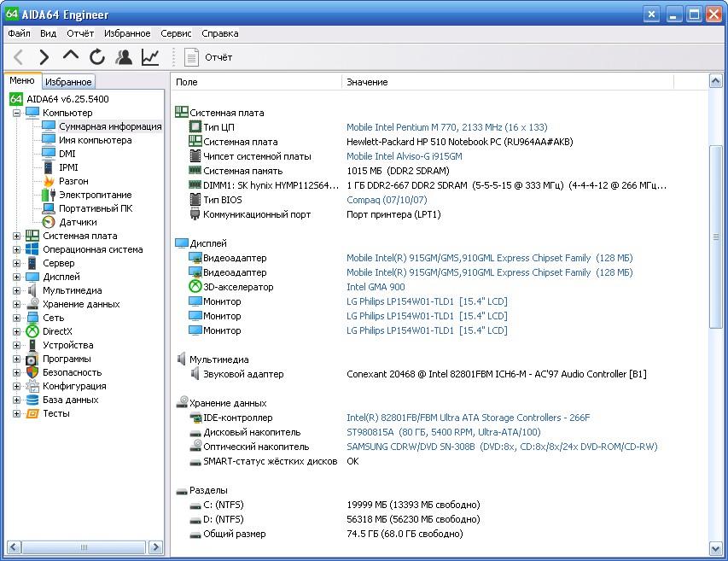This screenshot has height=561, width=728.
Task: Expand the Сеть tree node
Action: tap(17, 318)
